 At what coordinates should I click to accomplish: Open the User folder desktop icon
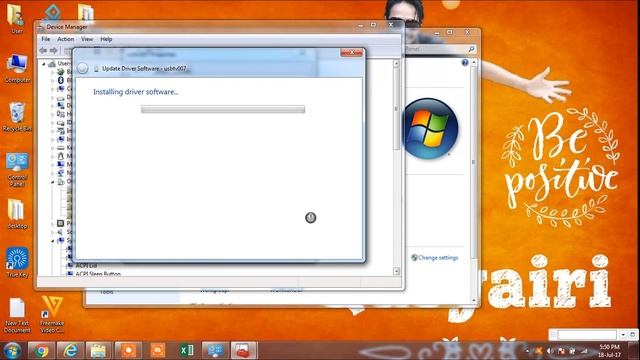pos(17,19)
